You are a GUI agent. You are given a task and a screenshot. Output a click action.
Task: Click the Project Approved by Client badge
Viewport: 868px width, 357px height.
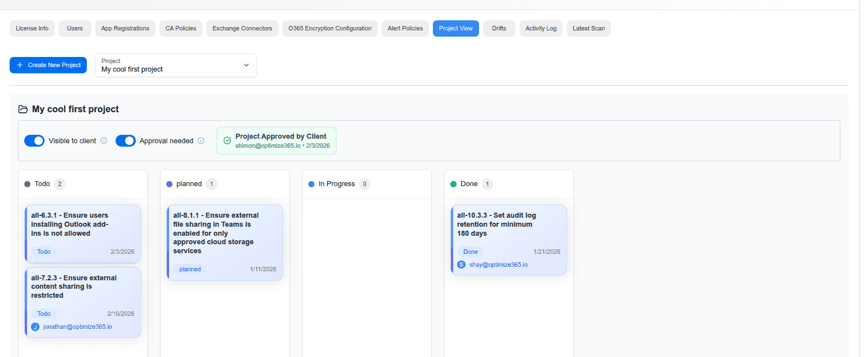click(276, 140)
